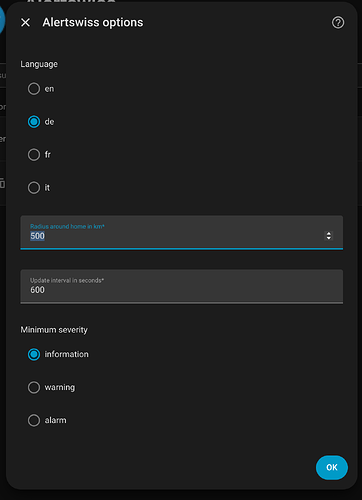Select warning minimum severity
This screenshot has height=500, width=362.
[34, 387]
